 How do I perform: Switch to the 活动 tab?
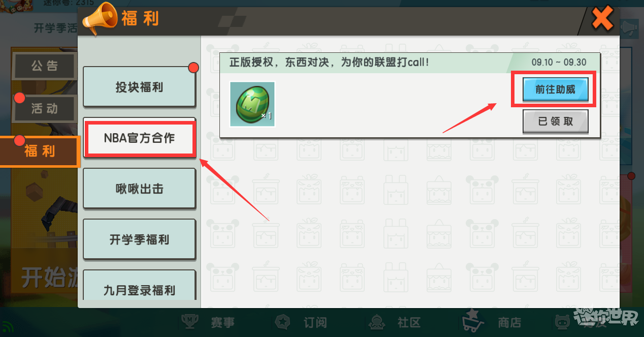tap(45, 108)
